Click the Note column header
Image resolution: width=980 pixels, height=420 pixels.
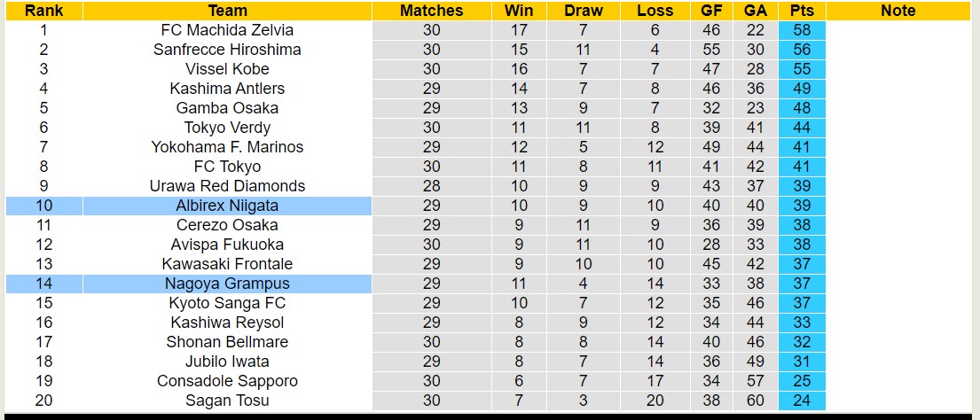(898, 11)
